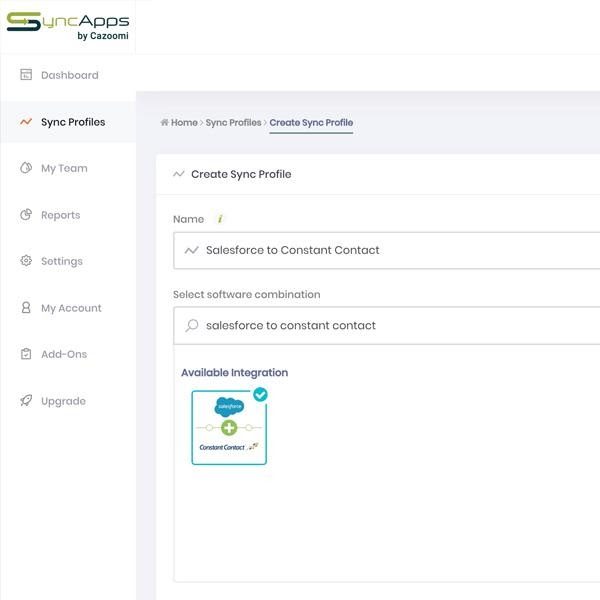
Task: Open the Add-Ons menu item
Action: pyautogui.click(x=64, y=354)
